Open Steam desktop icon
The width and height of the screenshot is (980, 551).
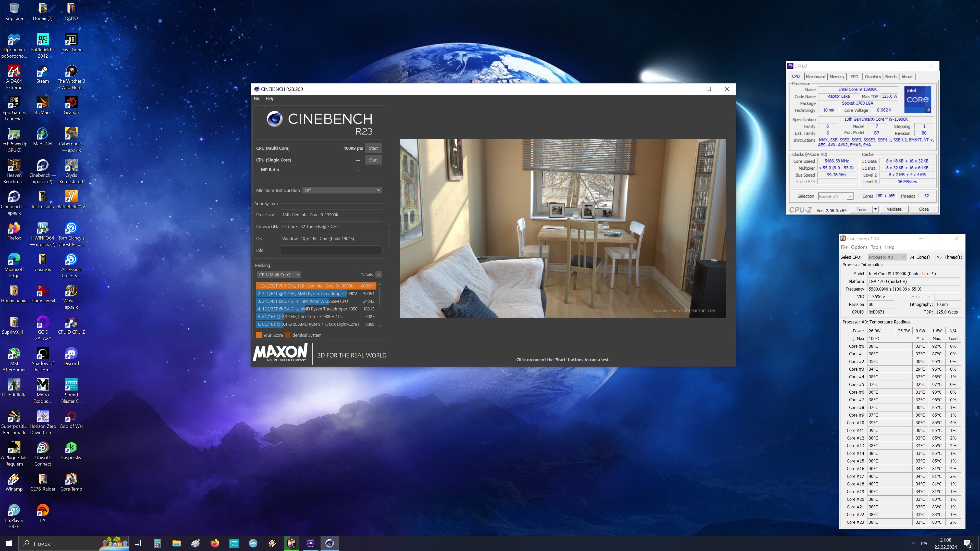[x=43, y=71]
